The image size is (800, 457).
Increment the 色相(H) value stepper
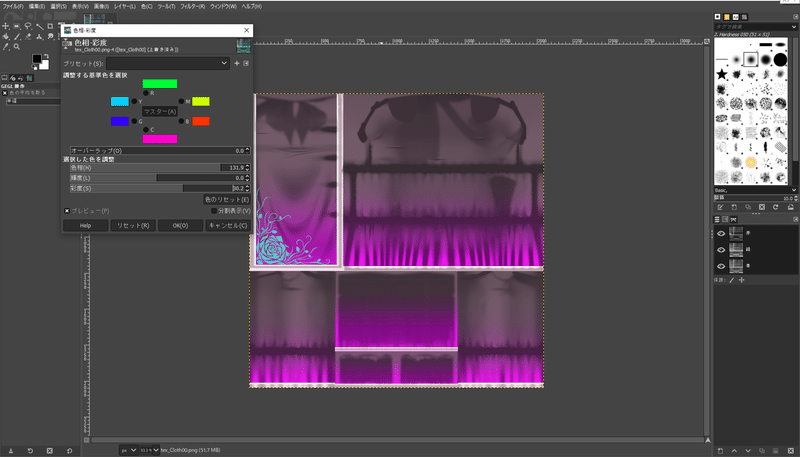click(x=247, y=166)
